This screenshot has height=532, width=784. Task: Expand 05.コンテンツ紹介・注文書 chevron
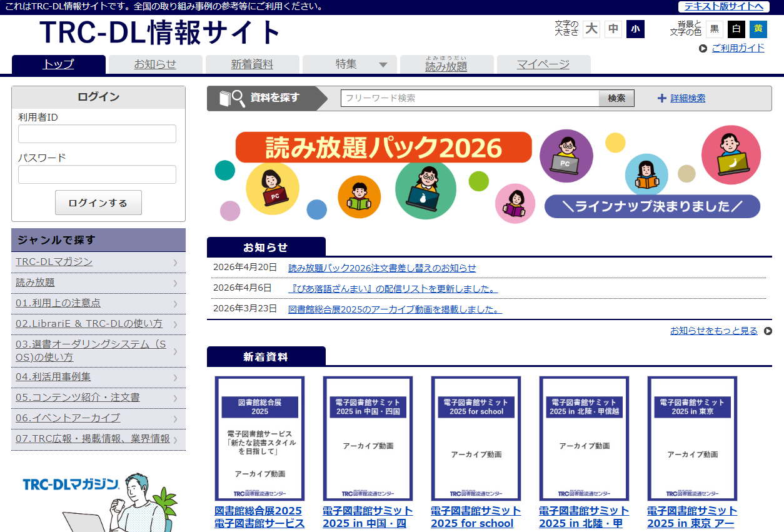pos(176,398)
